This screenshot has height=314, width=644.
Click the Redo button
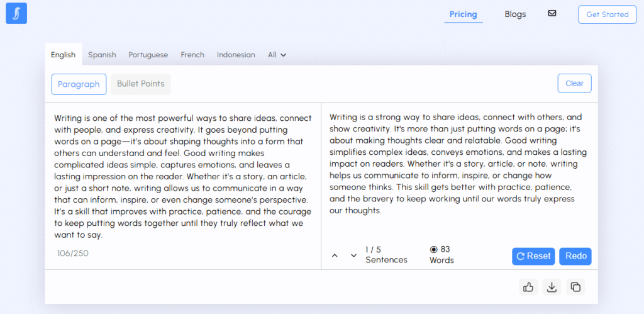(575, 257)
